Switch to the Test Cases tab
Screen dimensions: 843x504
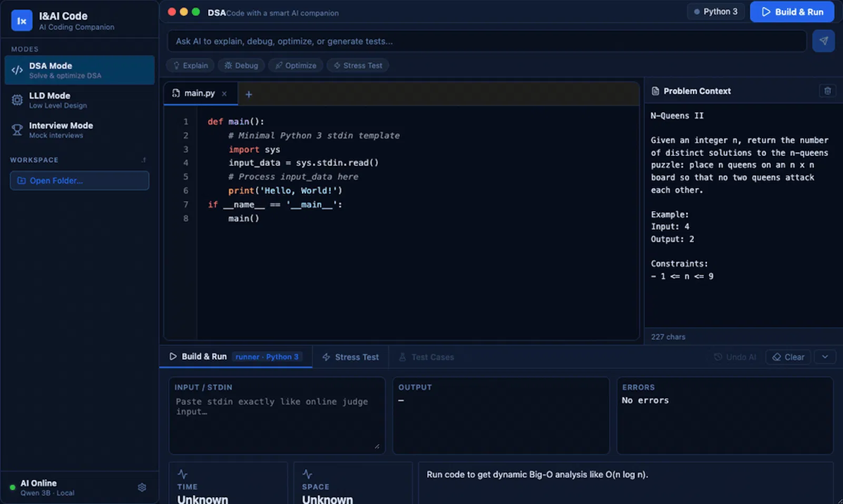pyautogui.click(x=426, y=357)
